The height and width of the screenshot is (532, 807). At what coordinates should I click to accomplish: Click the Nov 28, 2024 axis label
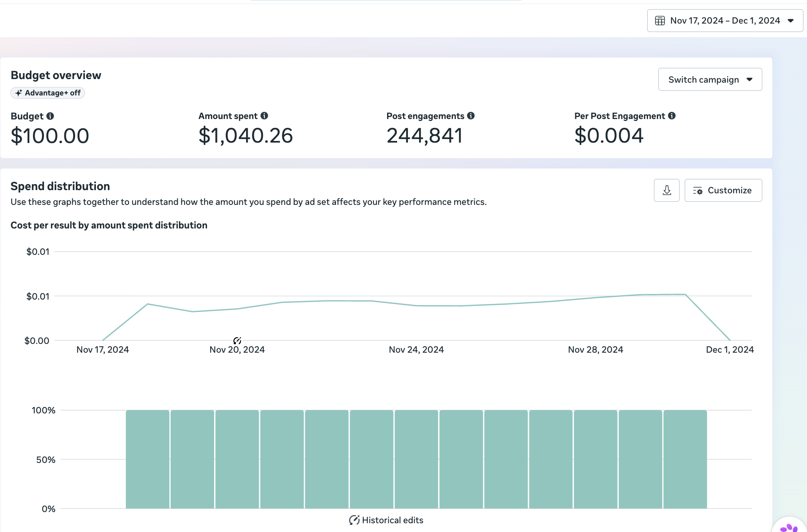tap(595, 350)
